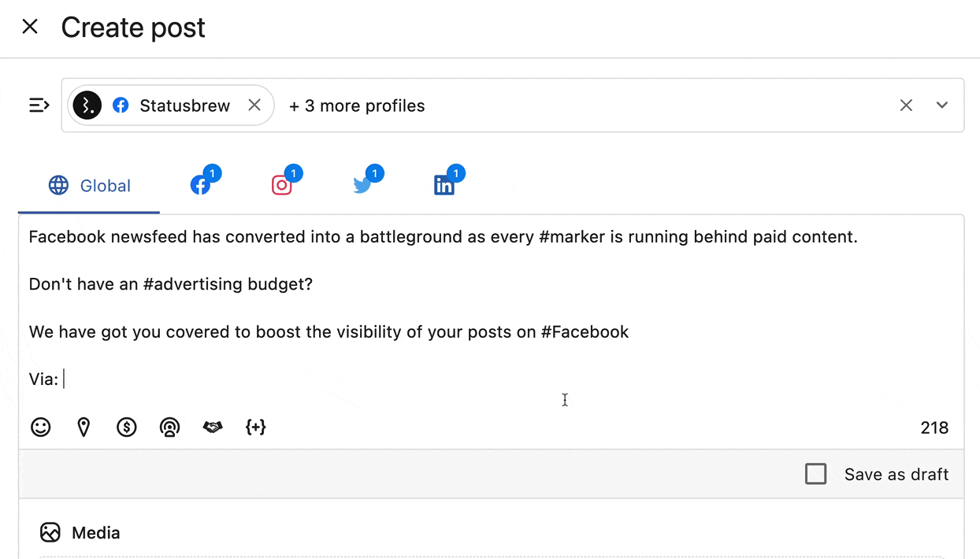This screenshot has height=559, width=980.
Task: Switch to the Global tab
Action: pos(89,186)
